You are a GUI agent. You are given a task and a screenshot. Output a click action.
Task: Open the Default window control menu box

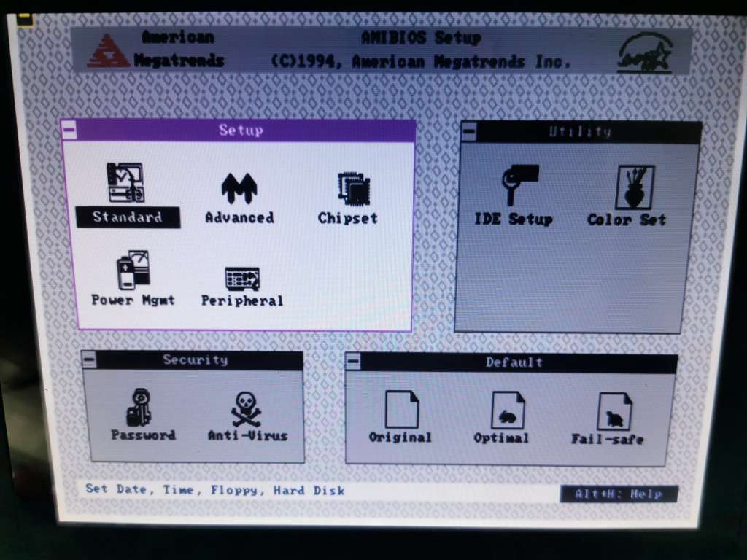click(x=352, y=362)
